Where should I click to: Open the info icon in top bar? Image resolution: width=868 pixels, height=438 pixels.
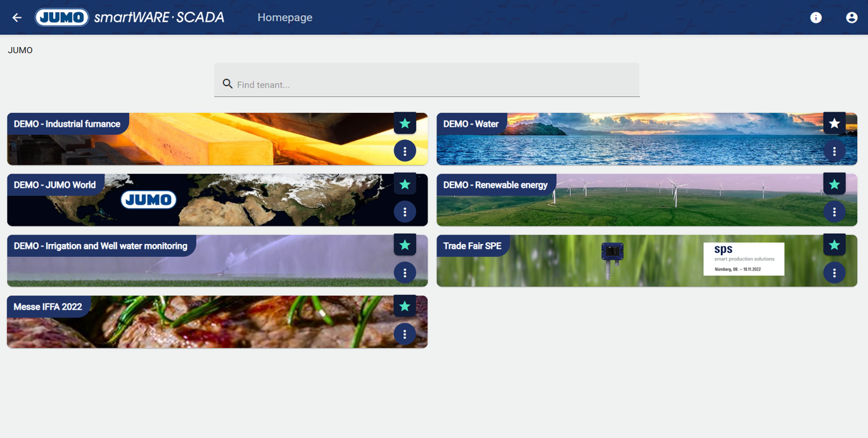tap(816, 18)
